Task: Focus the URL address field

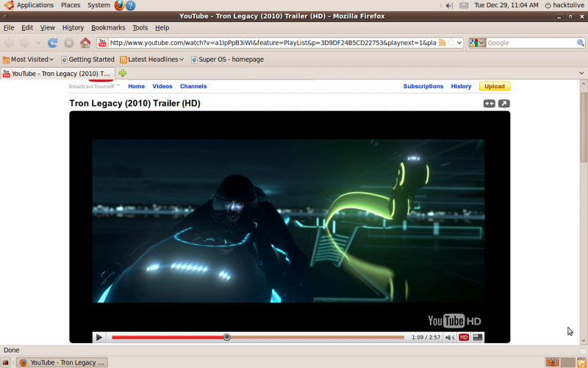Action: click(273, 43)
